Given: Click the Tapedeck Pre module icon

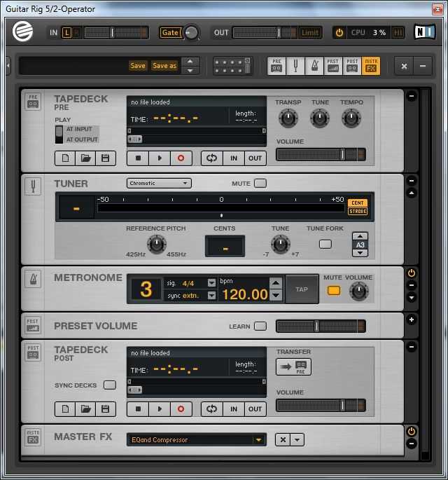Looking at the screenshot, I should tap(33, 102).
